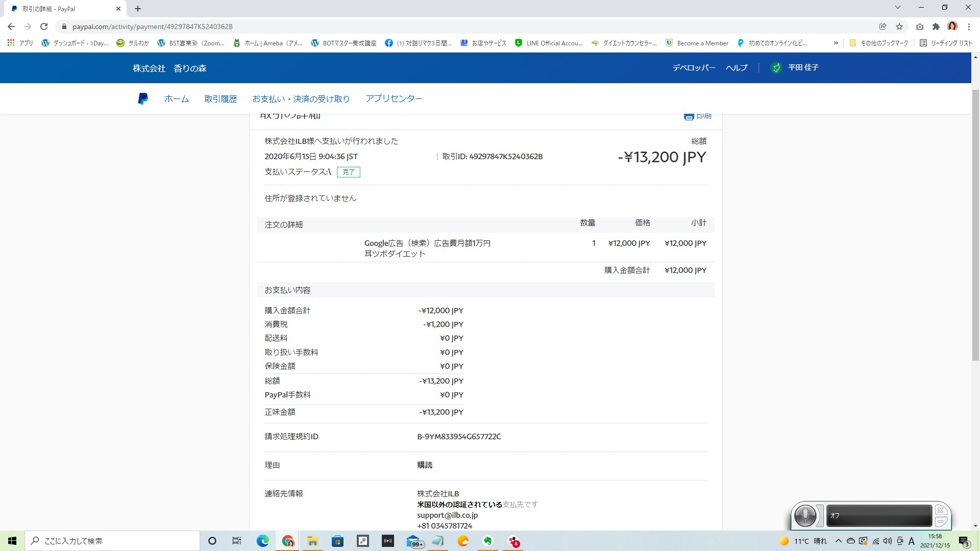Toggle the speech recognition microphone button
This screenshot has width=980, height=551.
(805, 515)
